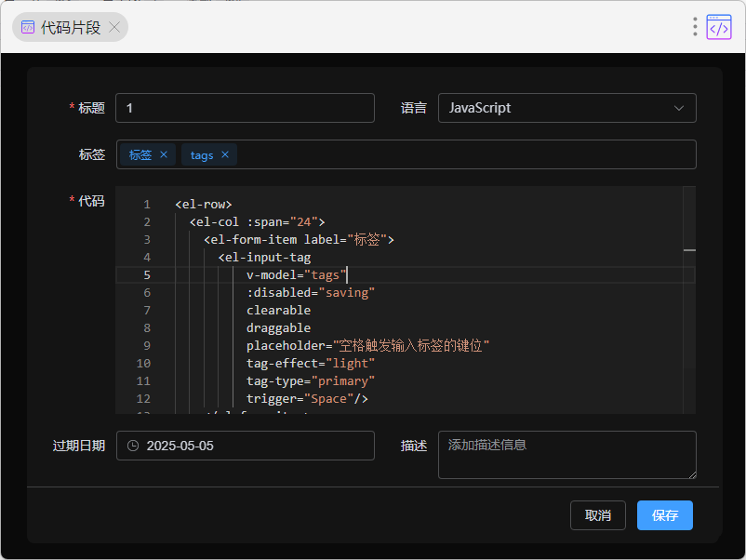Focus the 标题 input field
This screenshot has height=560, width=746.
[245, 108]
